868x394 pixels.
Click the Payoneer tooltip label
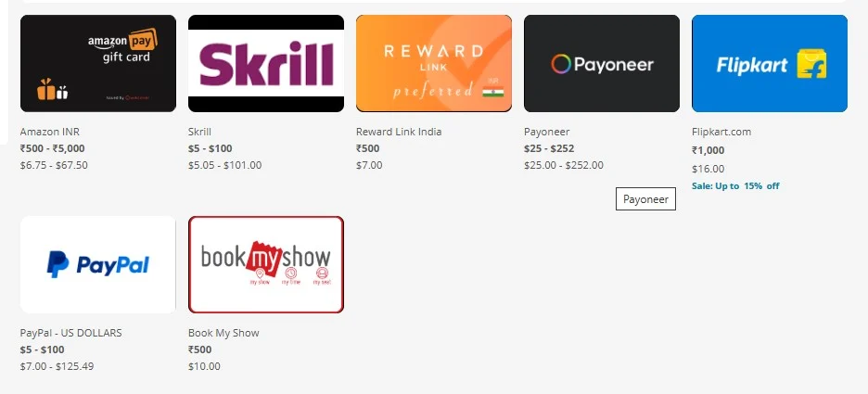tap(645, 199)
